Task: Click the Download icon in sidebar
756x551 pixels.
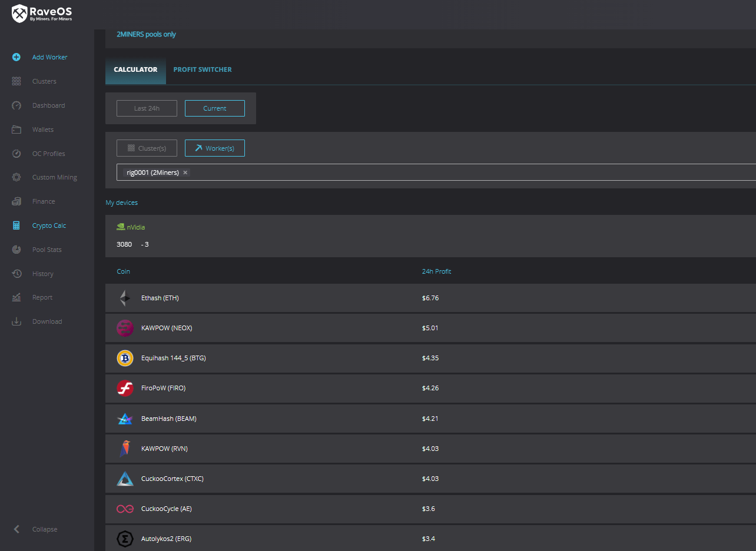Action: click(16, 321)
